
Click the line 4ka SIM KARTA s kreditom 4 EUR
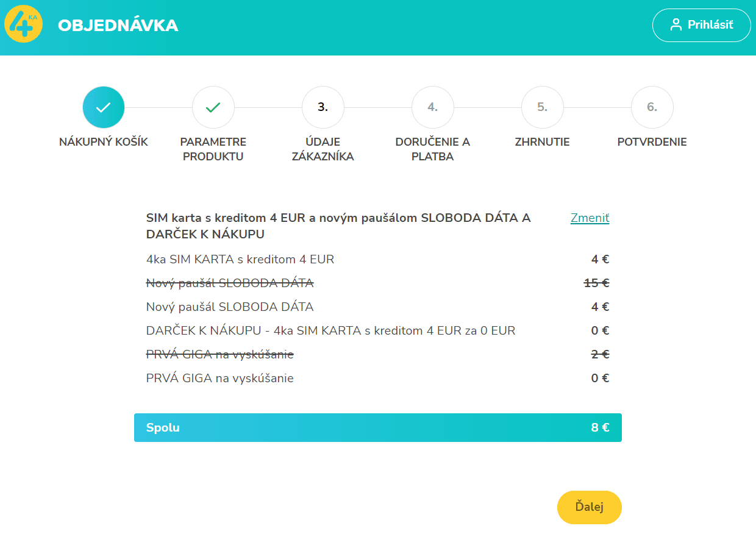point(240,259)
